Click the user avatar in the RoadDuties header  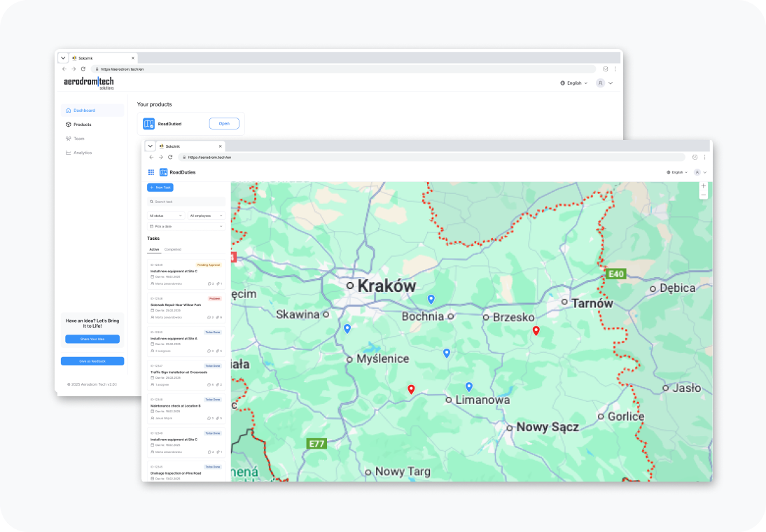coord(697,172)
